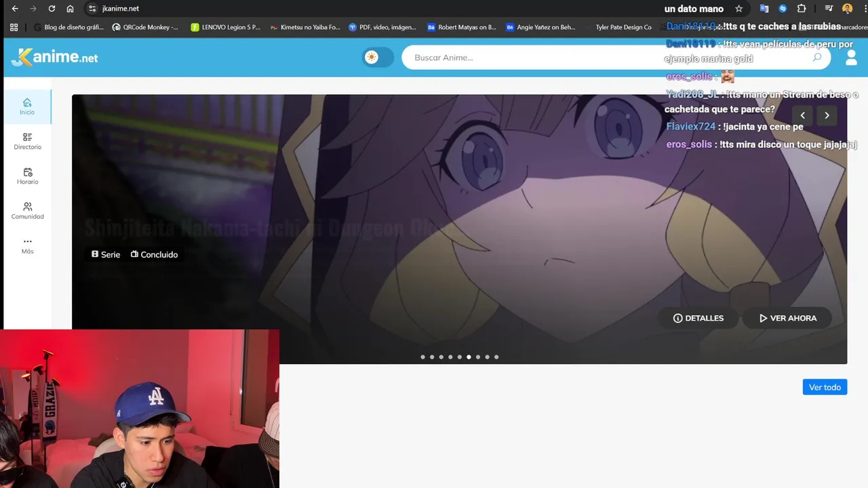
Task: Open the media control toolbar icon
Action: pyautogui.click(x=829, y=9)
